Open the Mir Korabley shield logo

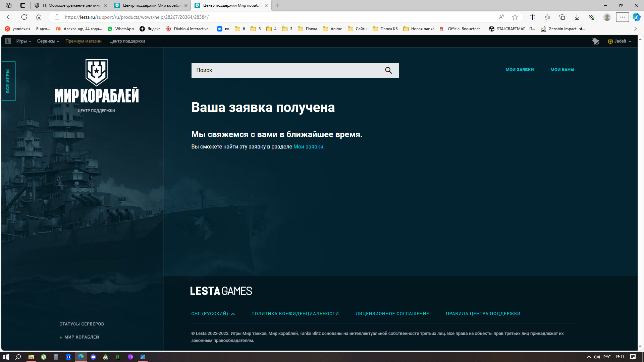pos(97,72)
